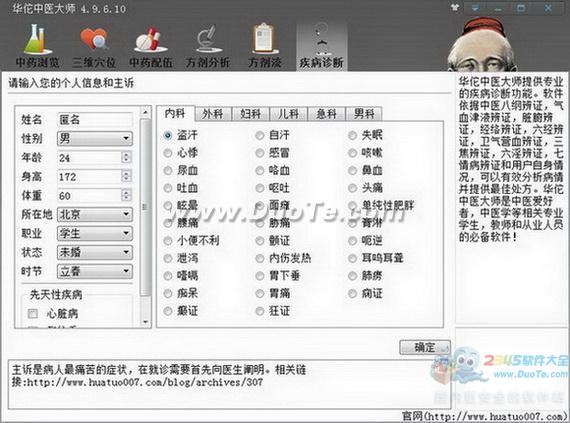The image size is (570, 423).
Task: Check the 心脏病 checkbox
Action: tap(33, 313)
